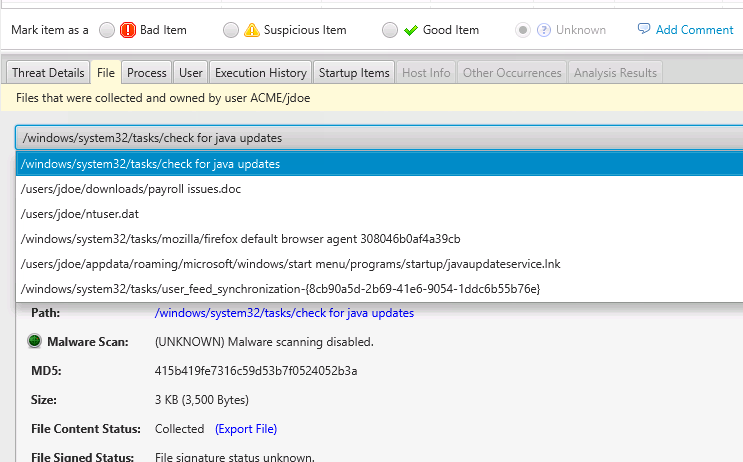The width and height of the screenshot is (743, 462).
Task: Switch to the Execution History tab
Action: tap(260, 72)
